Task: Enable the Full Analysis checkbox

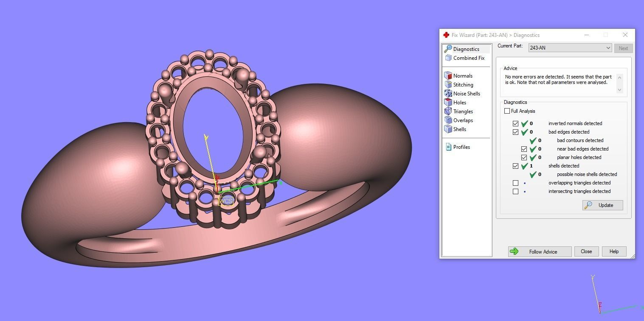Action: click(507, 111)
